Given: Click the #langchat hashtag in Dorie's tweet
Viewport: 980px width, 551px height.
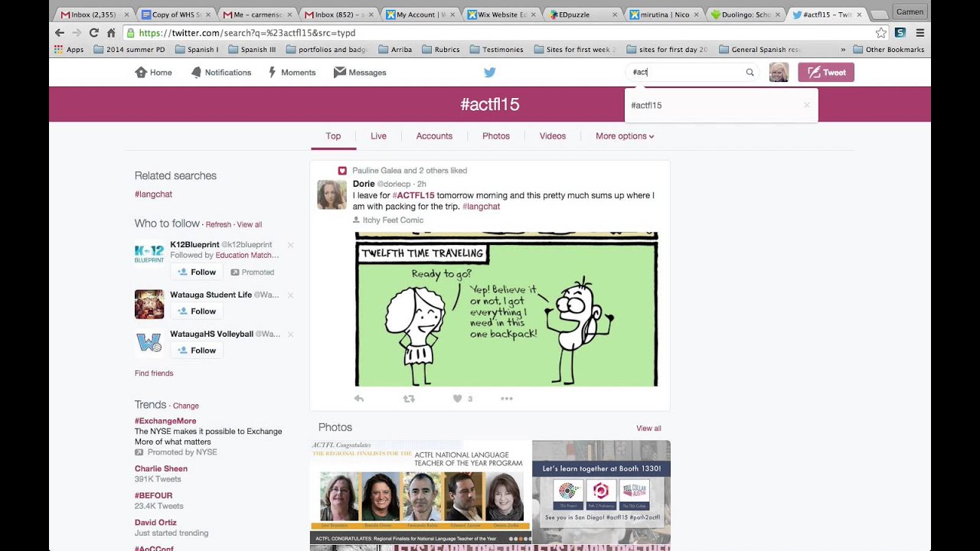Looking at the screenshot, I should 482,207.
